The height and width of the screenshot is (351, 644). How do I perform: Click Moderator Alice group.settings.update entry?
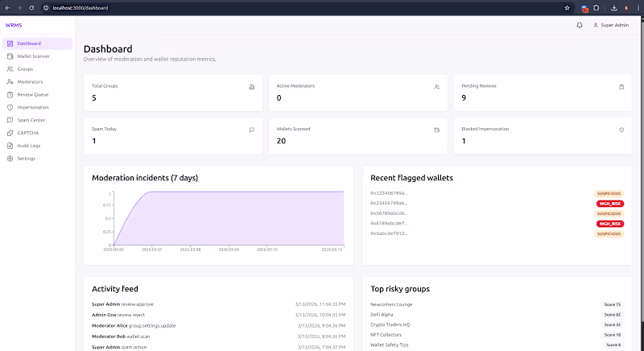pos(218,325)
